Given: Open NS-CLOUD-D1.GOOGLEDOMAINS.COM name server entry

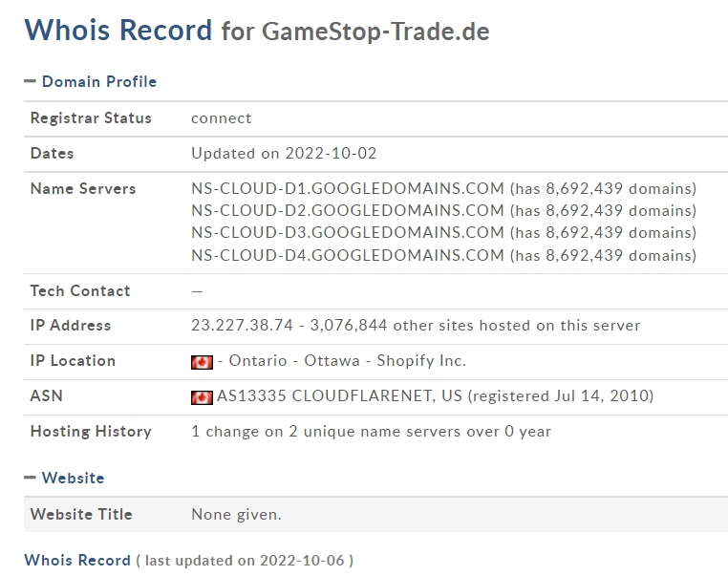Looking at the screenshot, I should coord(348,188).
